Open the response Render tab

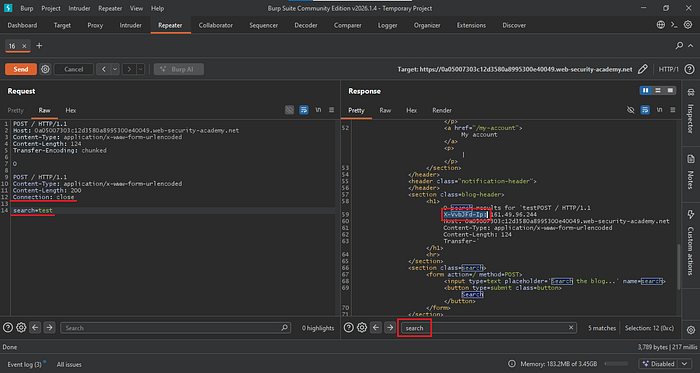click(x=442, y=110)
